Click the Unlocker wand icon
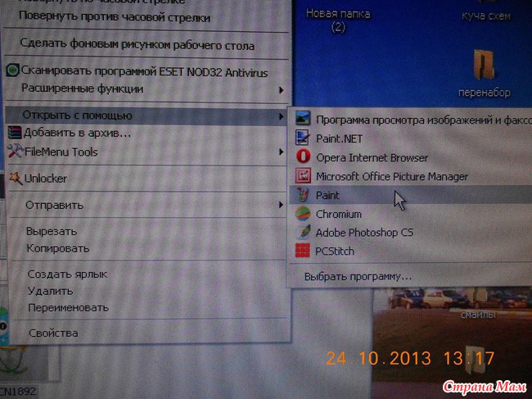The image size is (532, 399). pyautogui.click(x=15, y=178)
